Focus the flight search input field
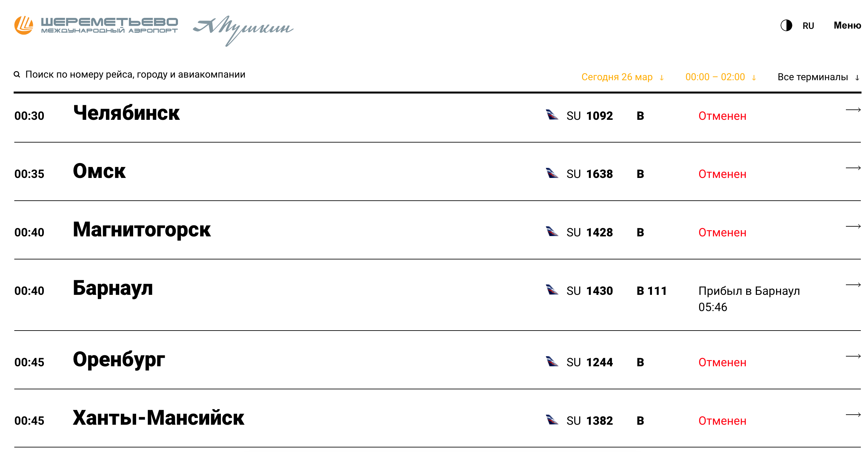 [x=135, y=74]
